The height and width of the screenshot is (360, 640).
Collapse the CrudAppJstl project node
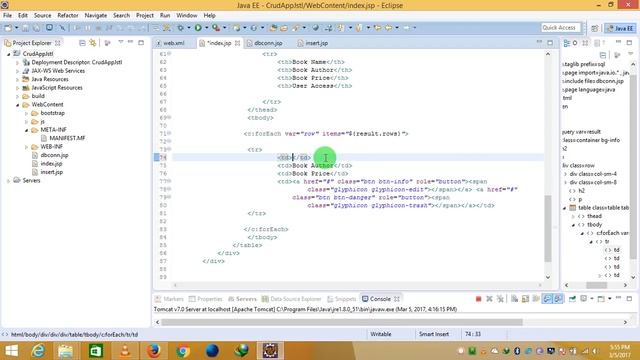pyautogui.click(x=9, y=54)
